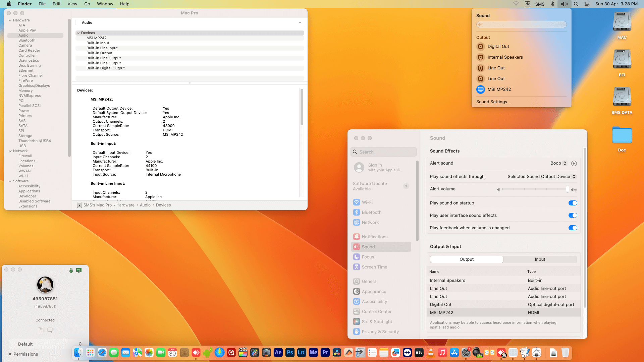The width and height of the screenshot is (644, 362).
Task: Toggle Play feedback when volume is changed
Action: point(573,228)
